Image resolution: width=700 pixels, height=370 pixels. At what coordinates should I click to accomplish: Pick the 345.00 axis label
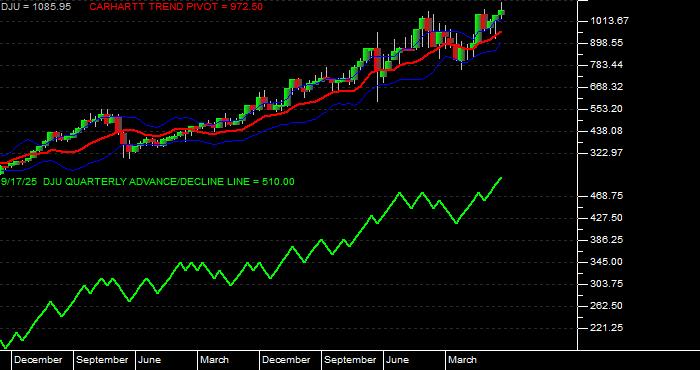click(x=603, y=262)
